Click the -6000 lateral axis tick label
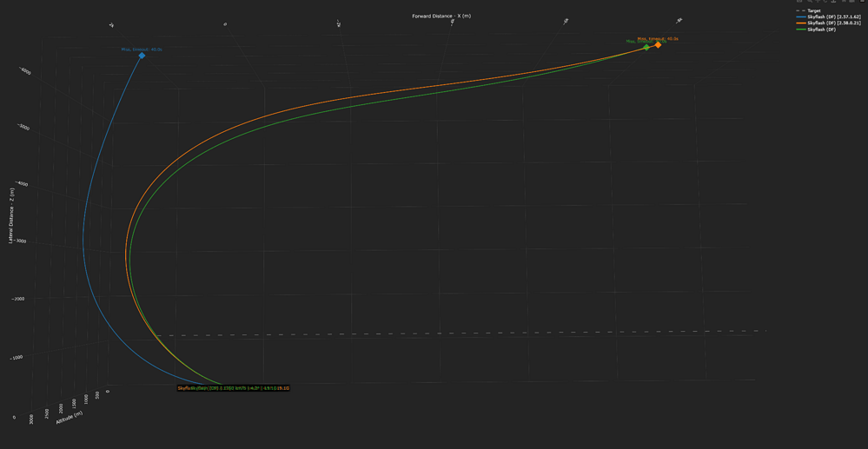This screenshot has height=449, width=868. [25, 70]
